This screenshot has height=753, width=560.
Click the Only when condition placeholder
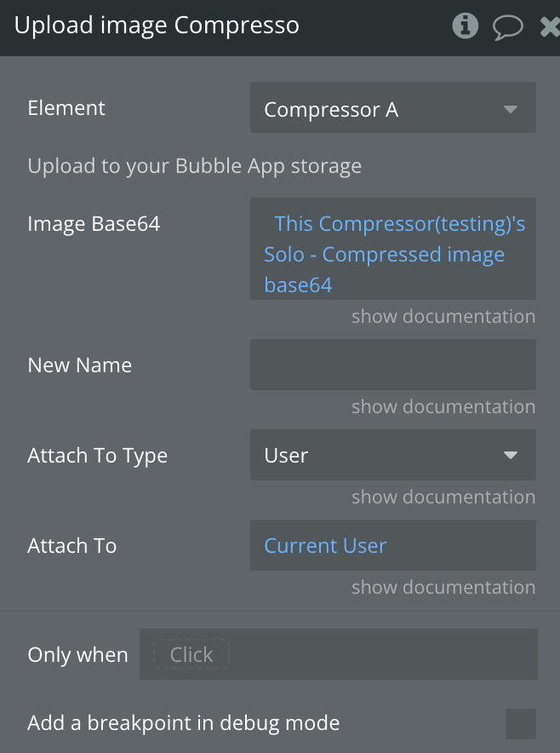tap(191, 654)
